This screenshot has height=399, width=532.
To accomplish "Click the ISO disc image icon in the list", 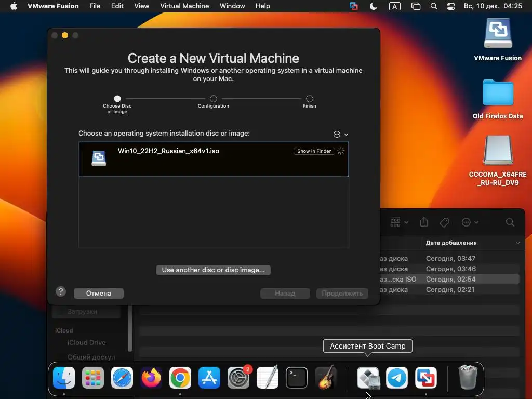I will pyautogui.click(x=99, y=158).
